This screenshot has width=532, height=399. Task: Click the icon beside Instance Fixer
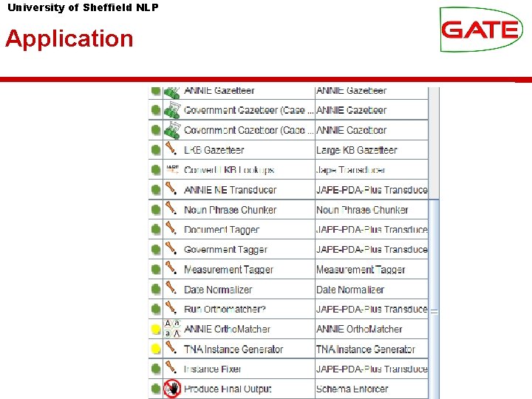tap(171, 368)
